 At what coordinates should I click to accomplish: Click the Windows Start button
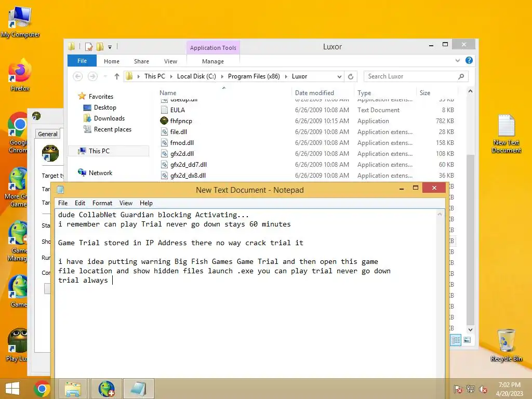point(12,389)
